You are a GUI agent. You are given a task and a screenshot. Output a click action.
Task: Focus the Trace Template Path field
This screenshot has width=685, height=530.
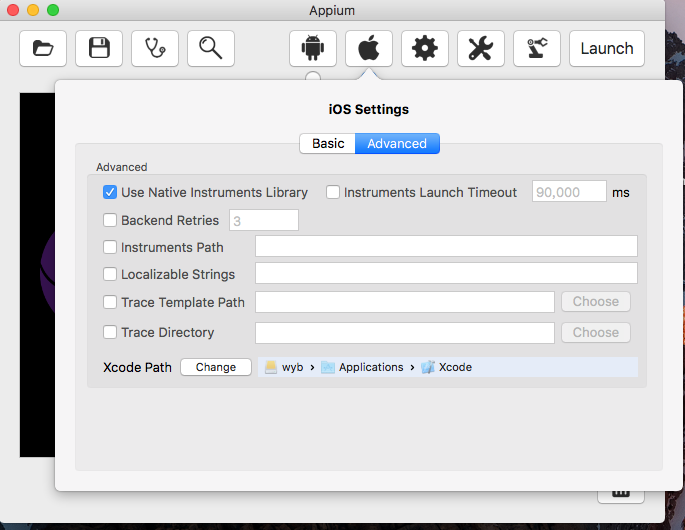405,302
